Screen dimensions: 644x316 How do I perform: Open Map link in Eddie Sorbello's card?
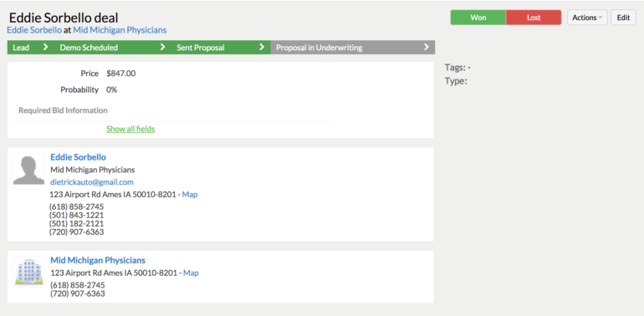(190, 194)
